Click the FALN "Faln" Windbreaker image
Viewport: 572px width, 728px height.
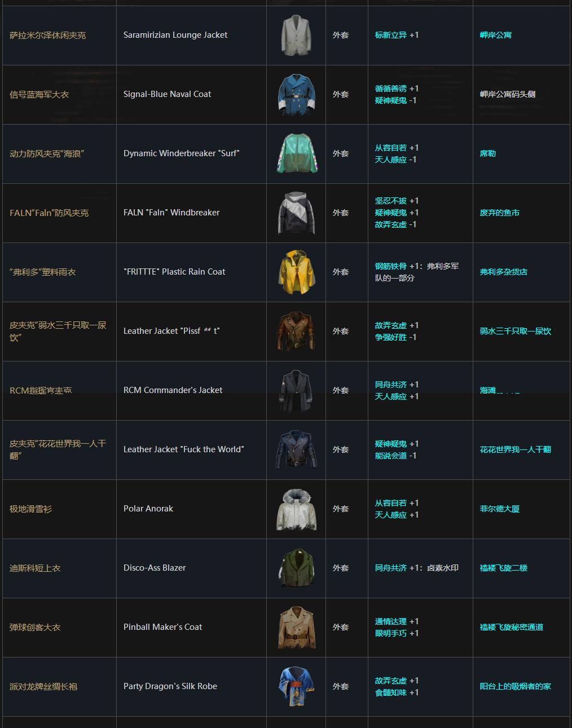(296, 213)
